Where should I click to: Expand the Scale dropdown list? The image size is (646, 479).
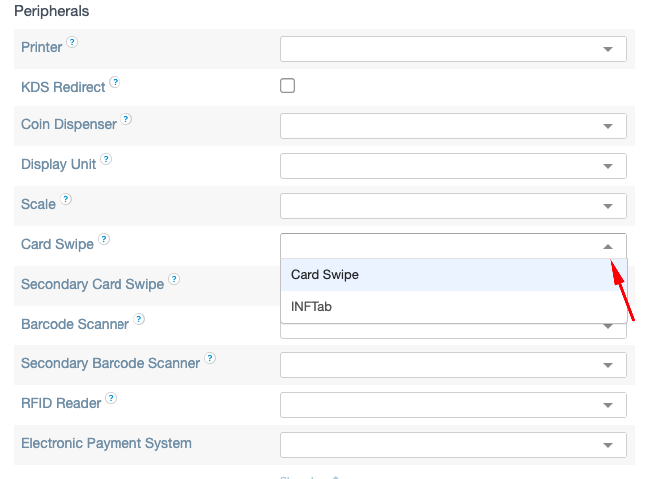(x=453, y=206)
